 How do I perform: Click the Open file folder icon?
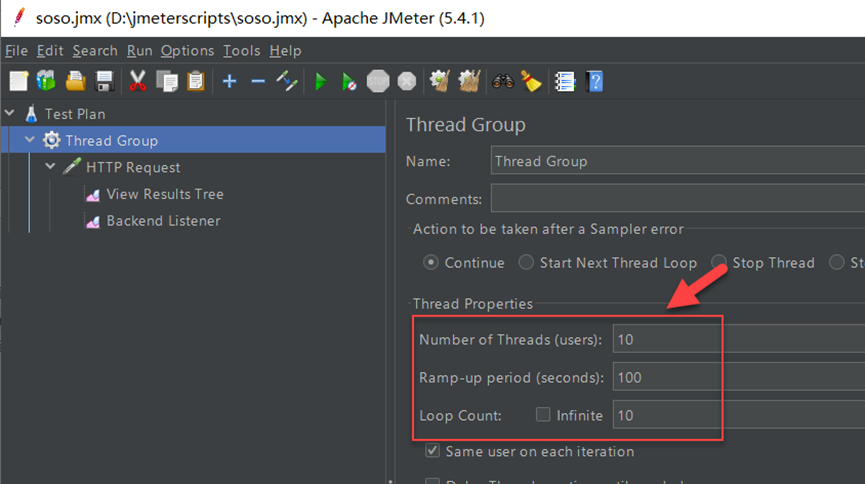[76, 82]
